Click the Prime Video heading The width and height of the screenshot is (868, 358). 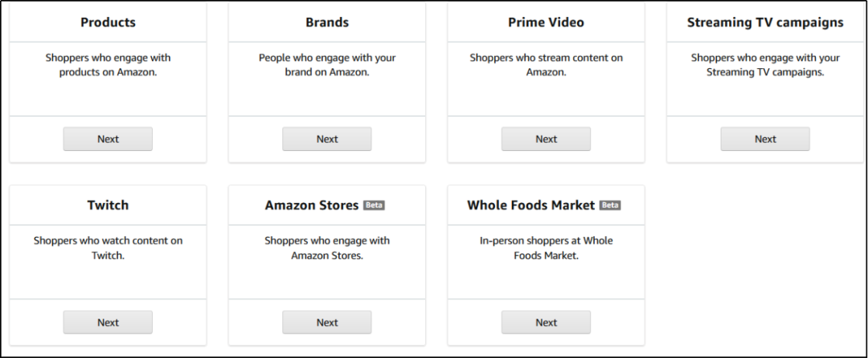click(546, 22)
